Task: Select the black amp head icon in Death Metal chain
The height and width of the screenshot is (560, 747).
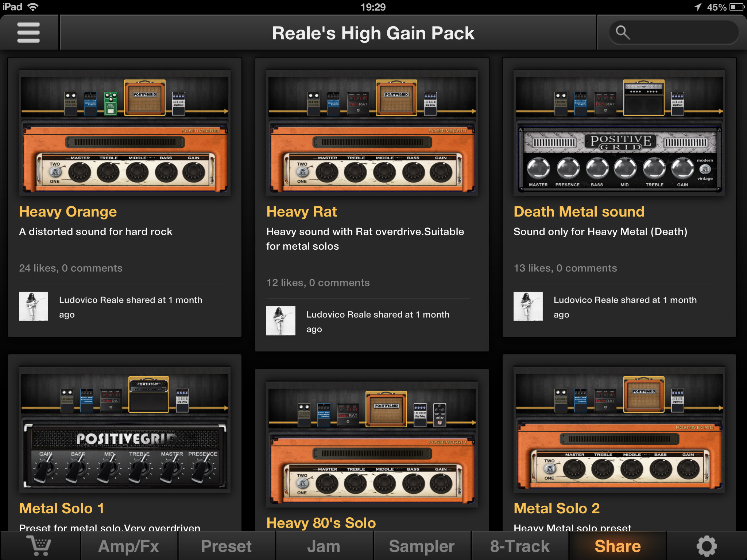Action: point(644,98)
